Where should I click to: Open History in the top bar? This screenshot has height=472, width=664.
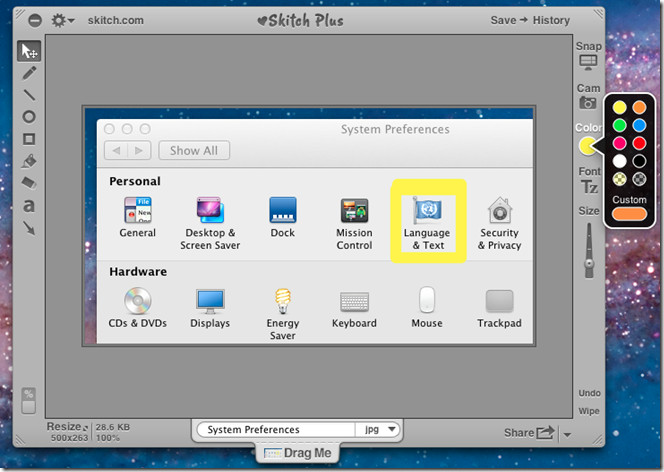pyautogui.click(x=551, y=20)
